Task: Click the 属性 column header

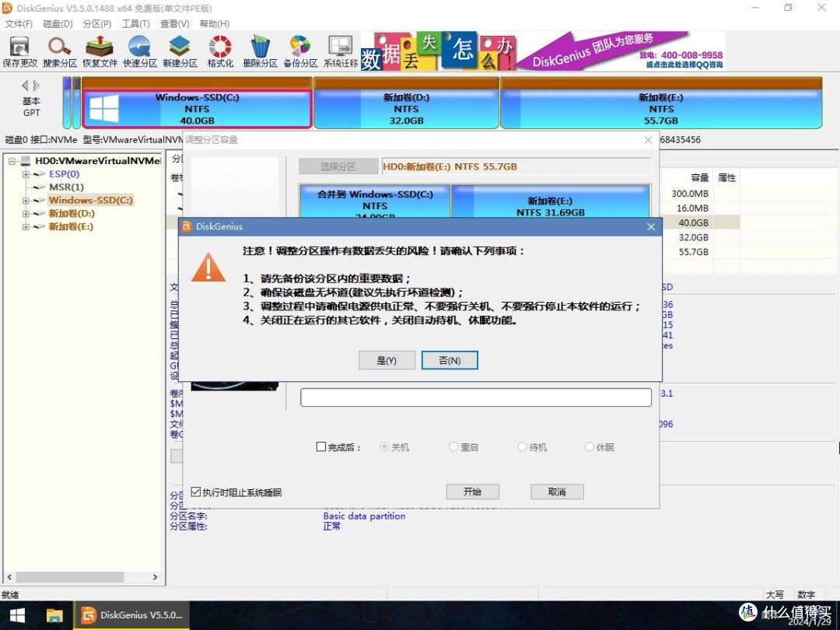Action: pyautogui.click(x=727, y=178)
